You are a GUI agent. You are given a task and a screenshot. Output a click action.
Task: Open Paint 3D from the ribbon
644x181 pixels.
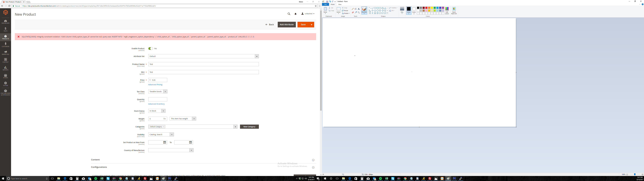pos(454,11)
